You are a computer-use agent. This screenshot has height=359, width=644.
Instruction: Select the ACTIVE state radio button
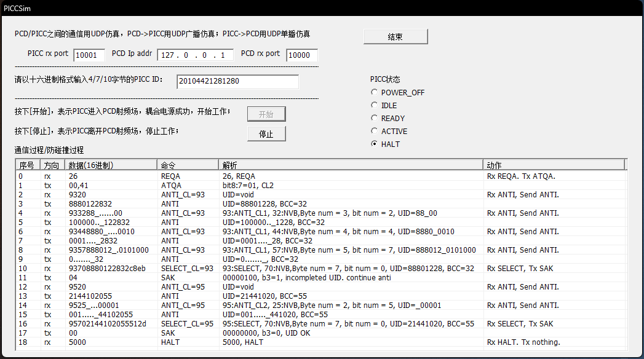[375, 132]
